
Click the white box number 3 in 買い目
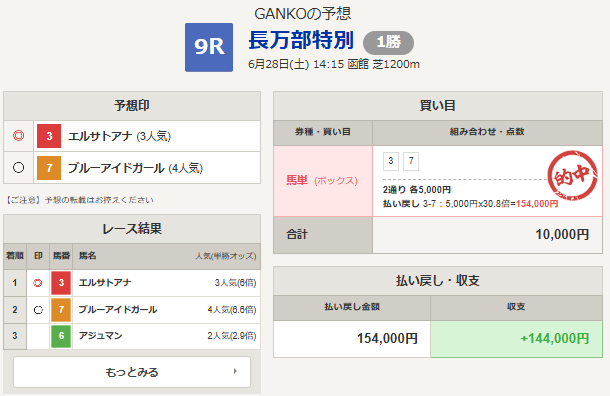391,161
